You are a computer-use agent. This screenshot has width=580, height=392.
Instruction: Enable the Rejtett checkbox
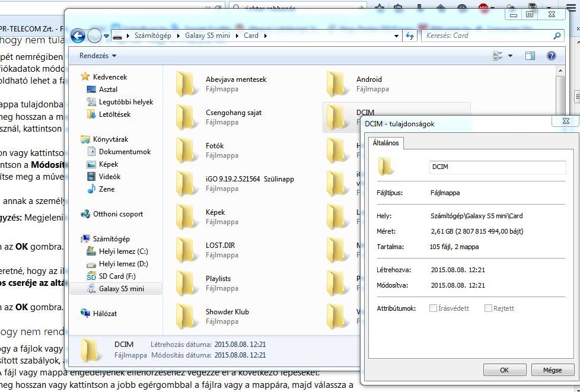(x=488, y=308)
